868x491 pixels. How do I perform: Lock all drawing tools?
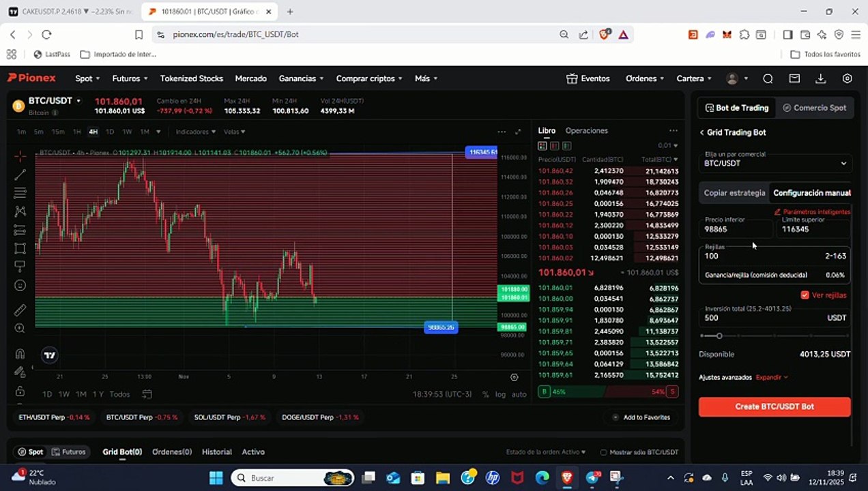(20, 391)
